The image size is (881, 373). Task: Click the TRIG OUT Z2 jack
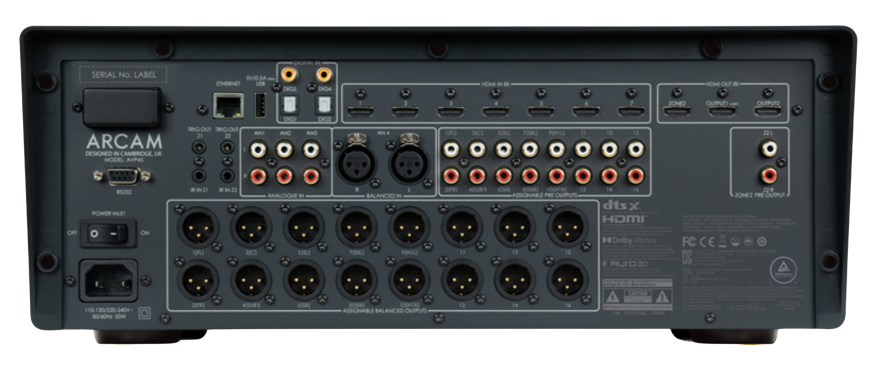227,148
